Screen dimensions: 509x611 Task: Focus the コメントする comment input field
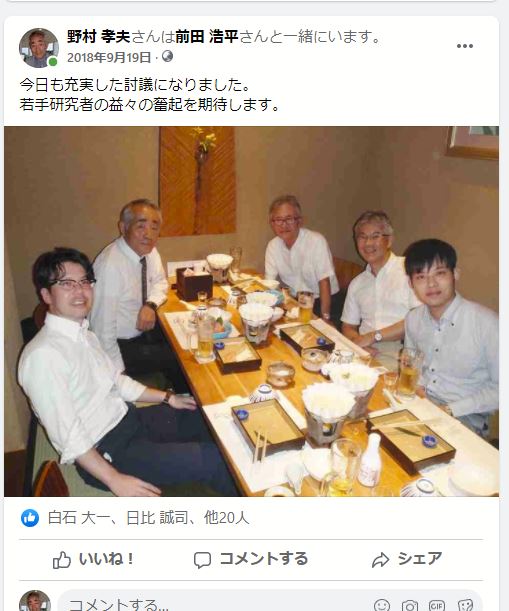[x=270, y=602]
